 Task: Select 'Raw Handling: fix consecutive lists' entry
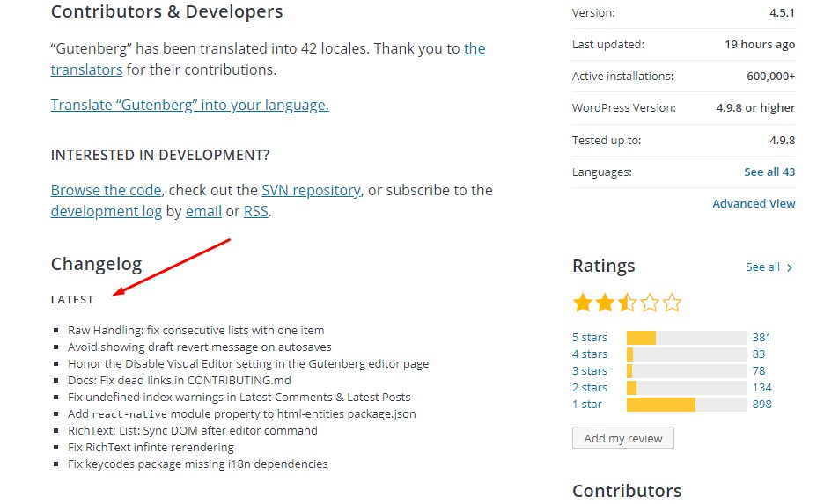coord(196,330)
